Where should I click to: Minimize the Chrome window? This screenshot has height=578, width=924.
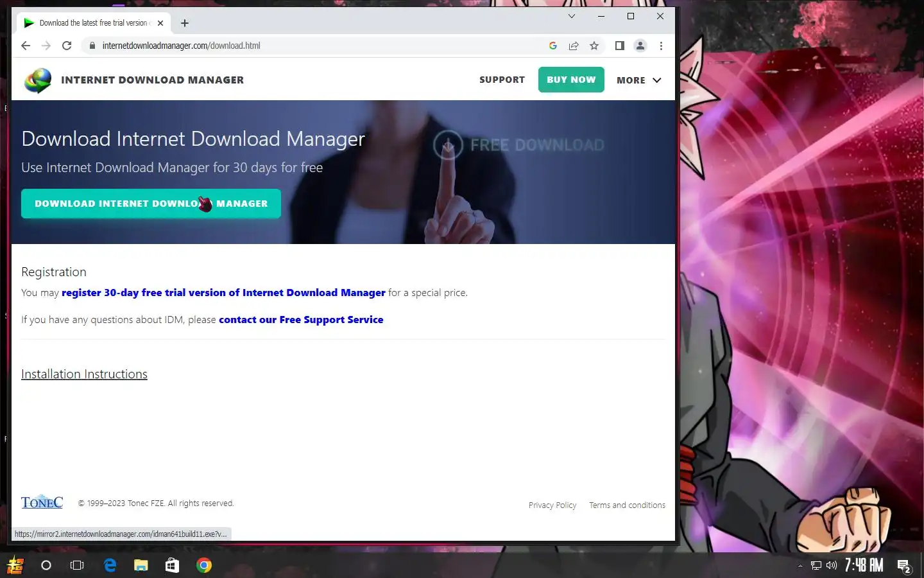pos(601,16)
